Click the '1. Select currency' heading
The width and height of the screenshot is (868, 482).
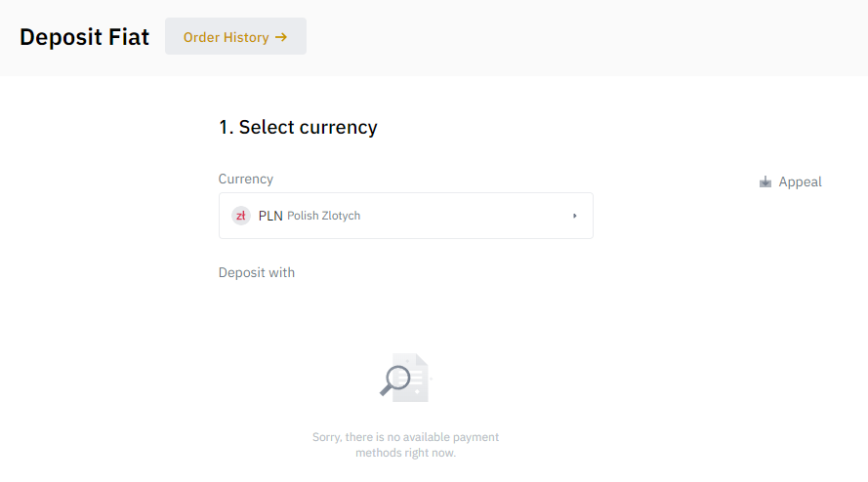(x=298, y=127)
